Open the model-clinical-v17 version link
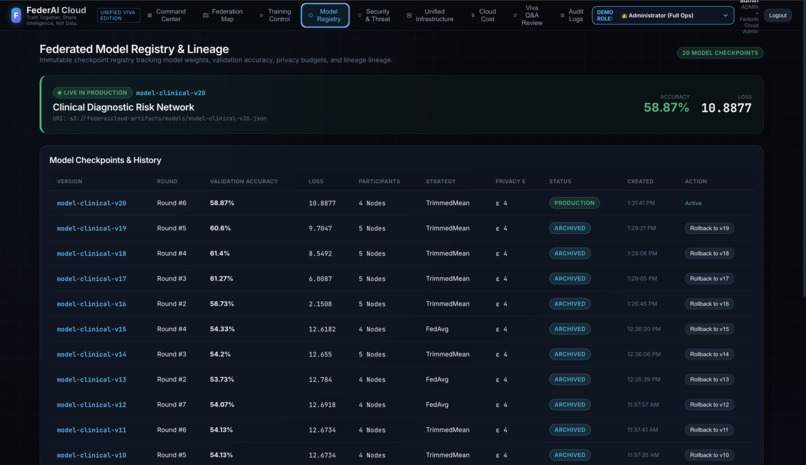The height and width of the screenshot is (465, 806). coord(91,279)
